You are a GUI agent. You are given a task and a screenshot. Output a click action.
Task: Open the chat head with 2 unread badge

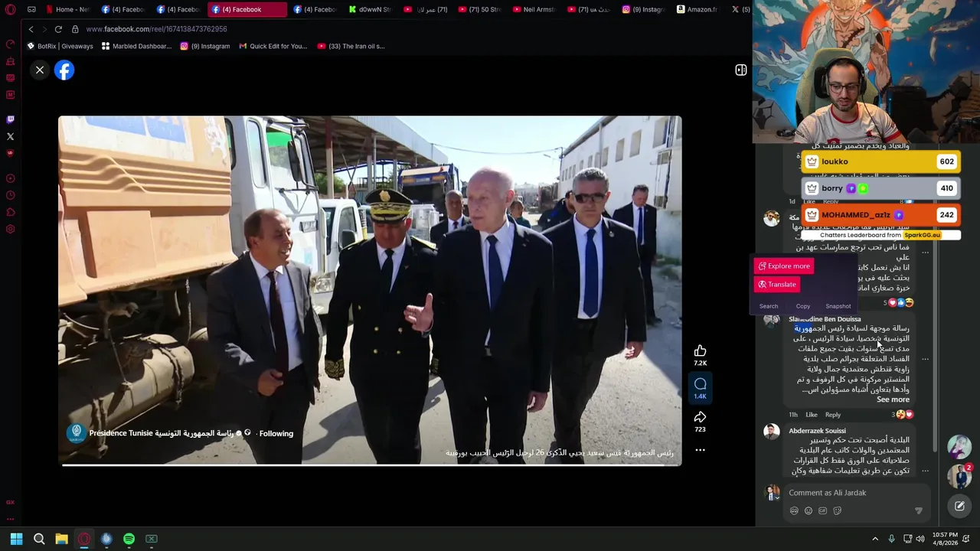pyautogui.click(x=959, y=475)
